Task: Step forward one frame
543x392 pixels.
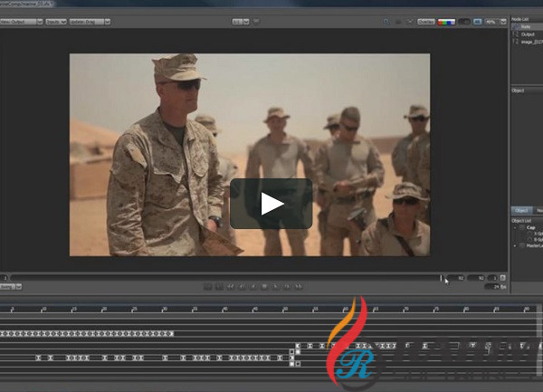Action: (287, 287)
